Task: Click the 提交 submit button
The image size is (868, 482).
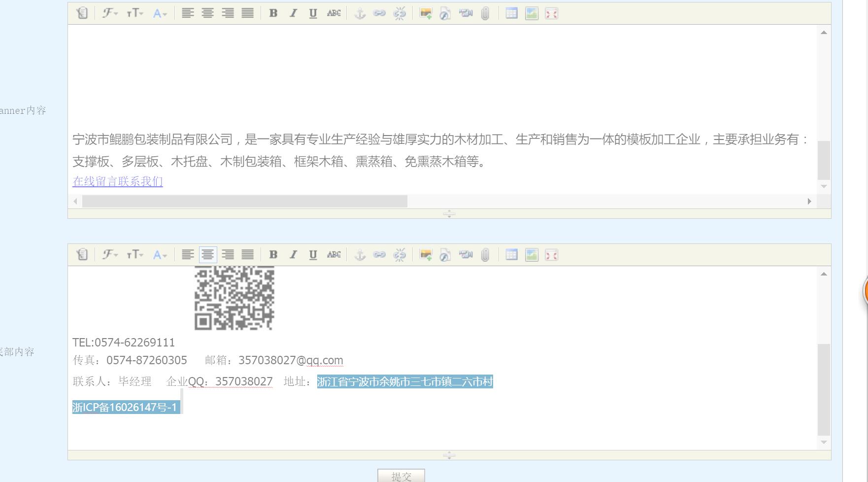Action: coord(401,476)
